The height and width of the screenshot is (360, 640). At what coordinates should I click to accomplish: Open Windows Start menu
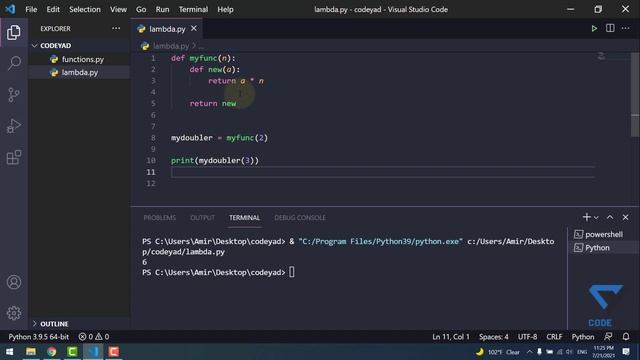coord(9,351)
